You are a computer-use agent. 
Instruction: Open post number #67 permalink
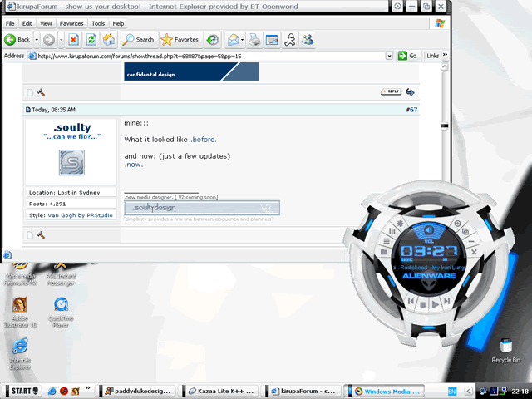coord(411,110)
